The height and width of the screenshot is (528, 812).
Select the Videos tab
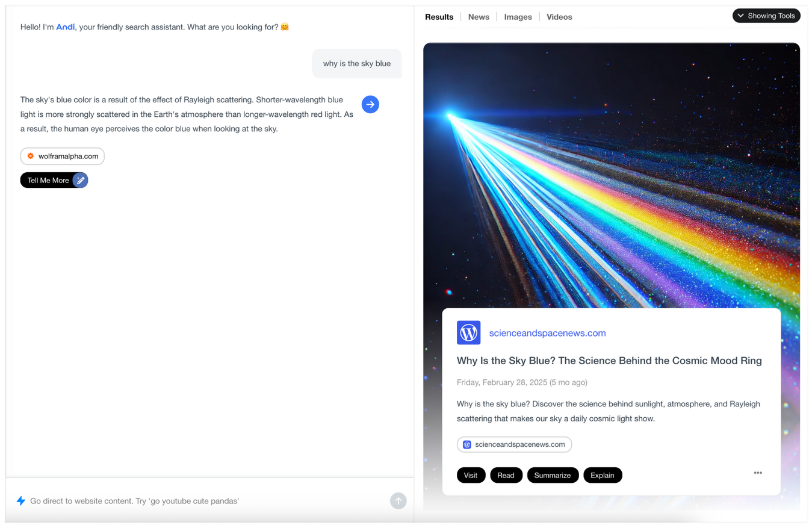(559, 16)
